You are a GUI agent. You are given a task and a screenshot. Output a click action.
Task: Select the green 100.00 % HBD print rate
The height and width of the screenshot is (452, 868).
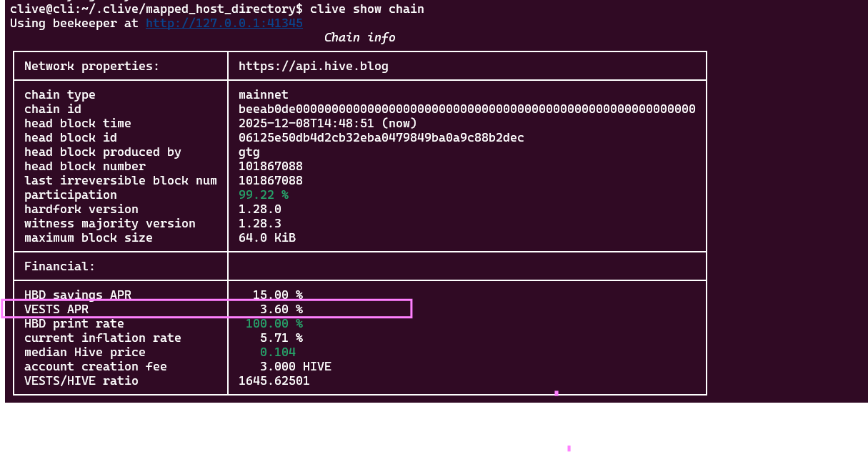(x=274, y=324)
